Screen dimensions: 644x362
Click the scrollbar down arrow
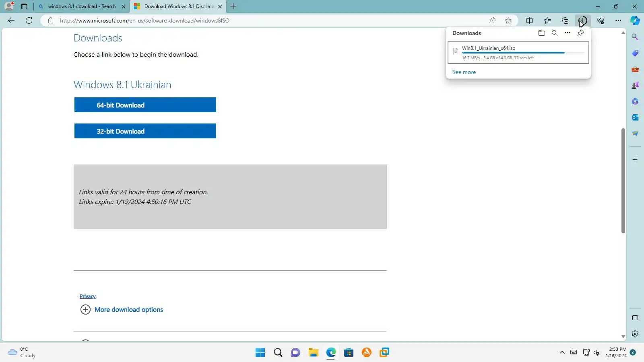[x=623, y=337]
